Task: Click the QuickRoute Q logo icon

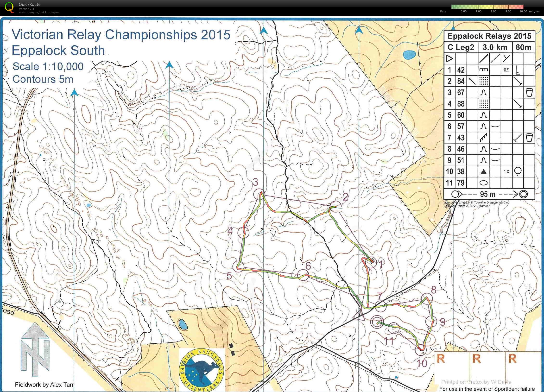Action: click(x=9, y=7)
